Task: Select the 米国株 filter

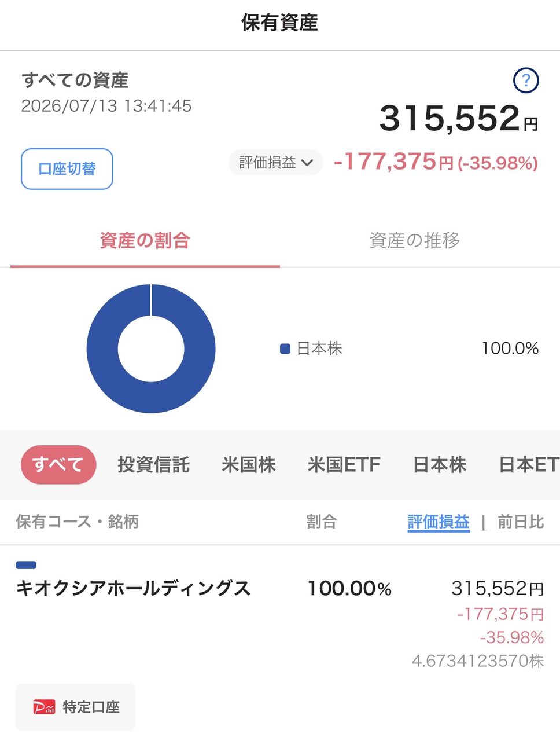Action: click(x=249, y=464)
